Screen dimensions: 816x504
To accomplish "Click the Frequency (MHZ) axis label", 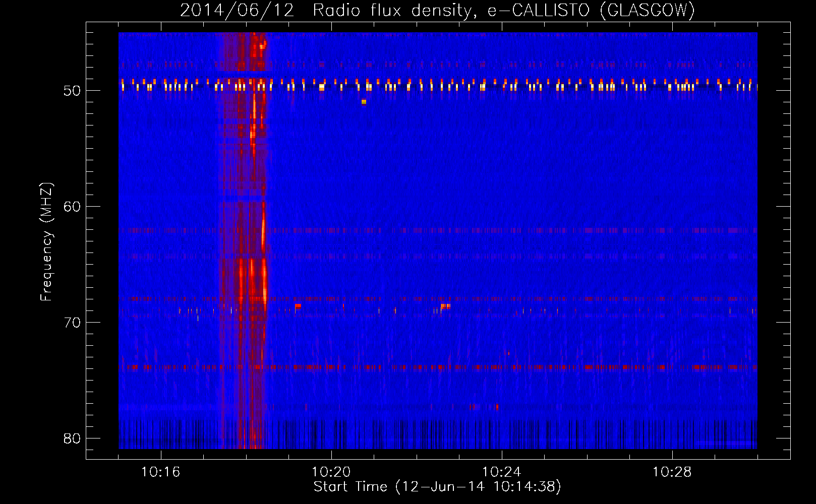I will click(x=46, y=242).
